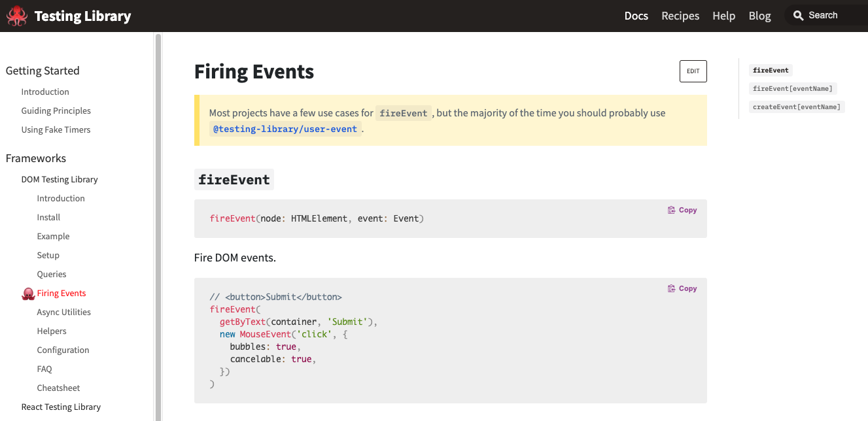Click the new MouseEvent('click', { line
The height and width of the screenshot is (421, 868).
point(285,334)
